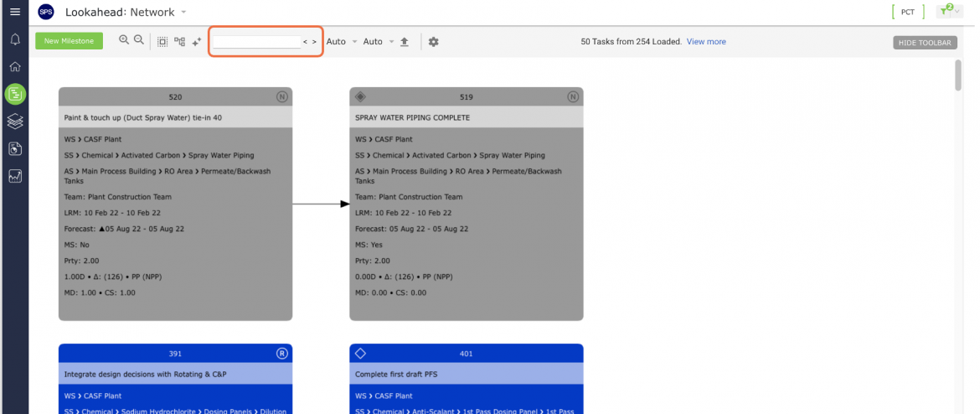Click the fit-to-selection dashed box icon
Screen dimensions: 980x414
click(x=162, y=42)
